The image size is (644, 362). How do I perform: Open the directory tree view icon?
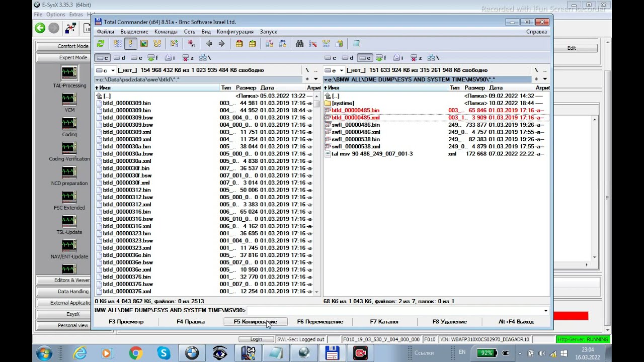(158, 44)
